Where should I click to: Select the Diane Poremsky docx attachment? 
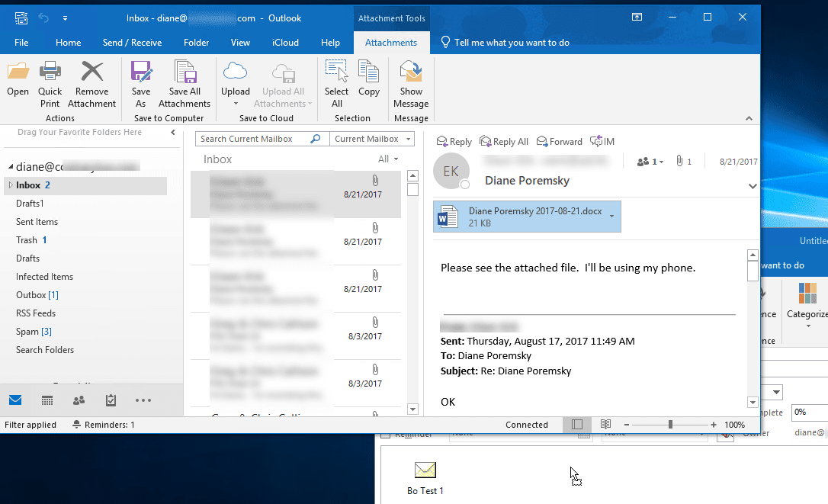pyautogui.click(x=527, y=217)
